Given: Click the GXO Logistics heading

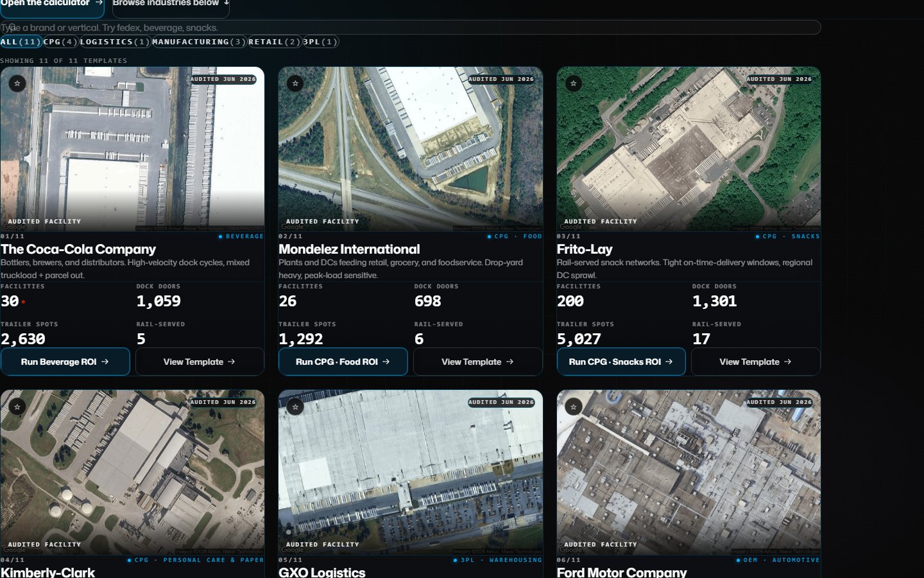Looking at the screenshot, I should click(322, 572).
